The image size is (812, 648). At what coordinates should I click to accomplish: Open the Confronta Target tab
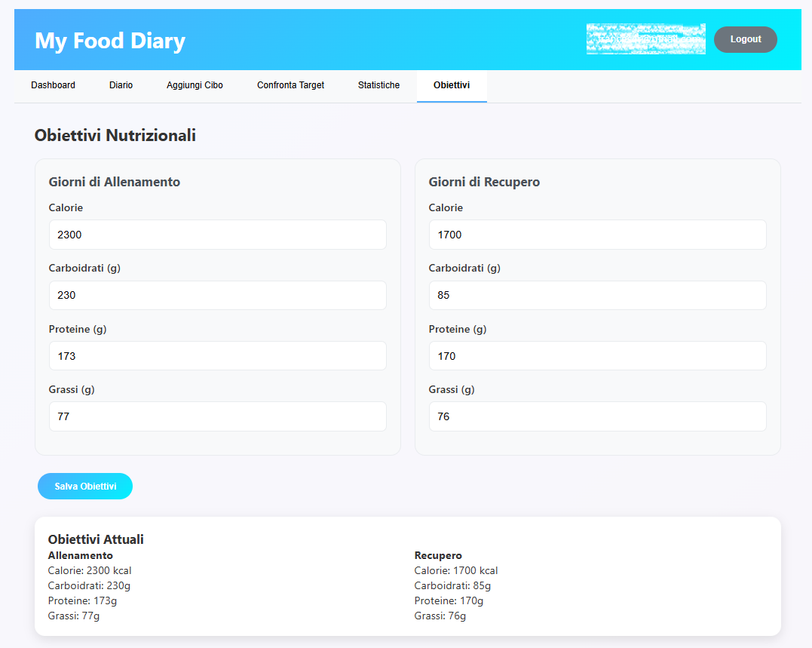coord(290,85)
